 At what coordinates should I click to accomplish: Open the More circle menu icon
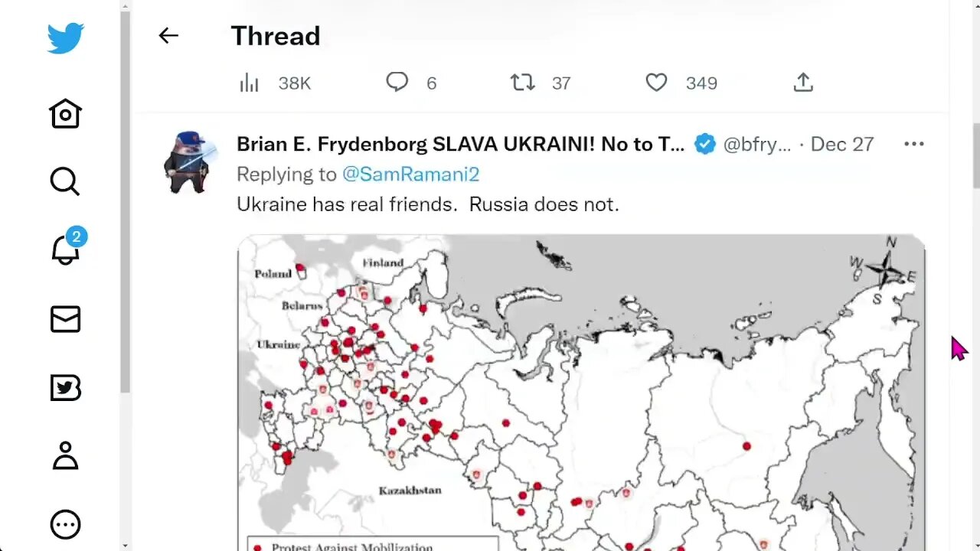(65, 524)
